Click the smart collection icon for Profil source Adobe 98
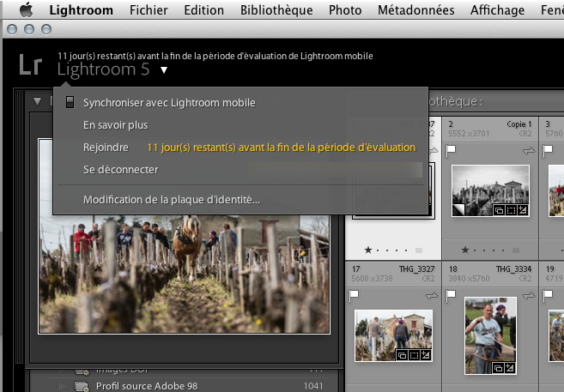Image resolution: width=564 pixels, height=392 pixels. point(82,386)
